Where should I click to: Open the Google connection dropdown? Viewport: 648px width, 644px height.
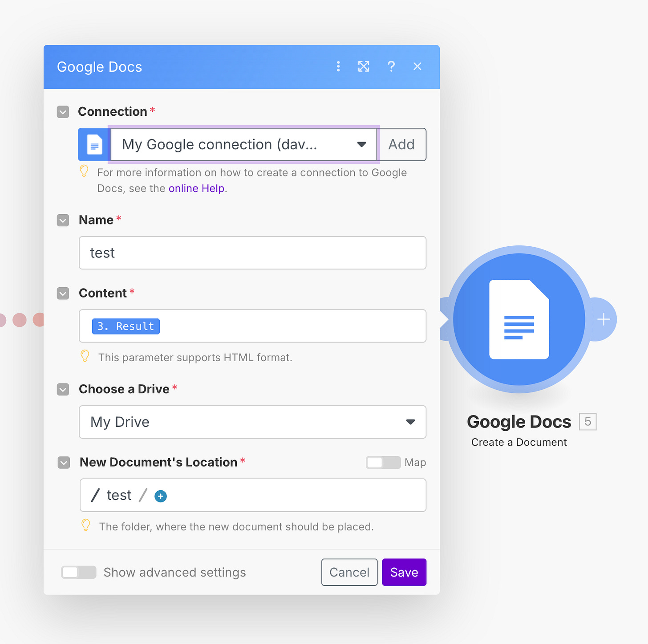point(361,144)
